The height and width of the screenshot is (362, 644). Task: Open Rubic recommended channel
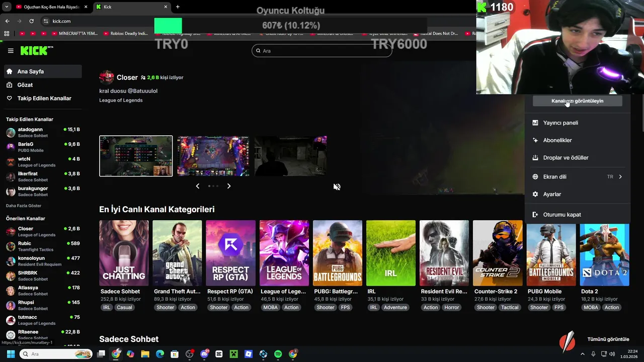[x=43, y=246]
